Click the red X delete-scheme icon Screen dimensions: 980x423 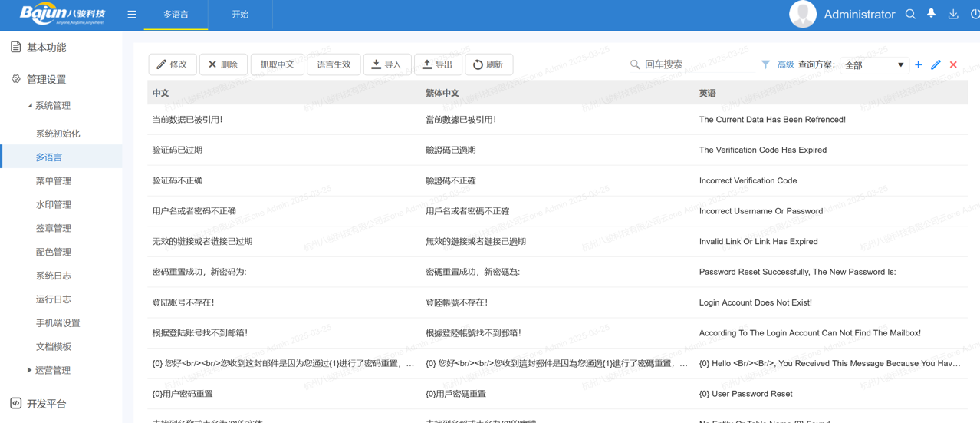pos(953,65)
